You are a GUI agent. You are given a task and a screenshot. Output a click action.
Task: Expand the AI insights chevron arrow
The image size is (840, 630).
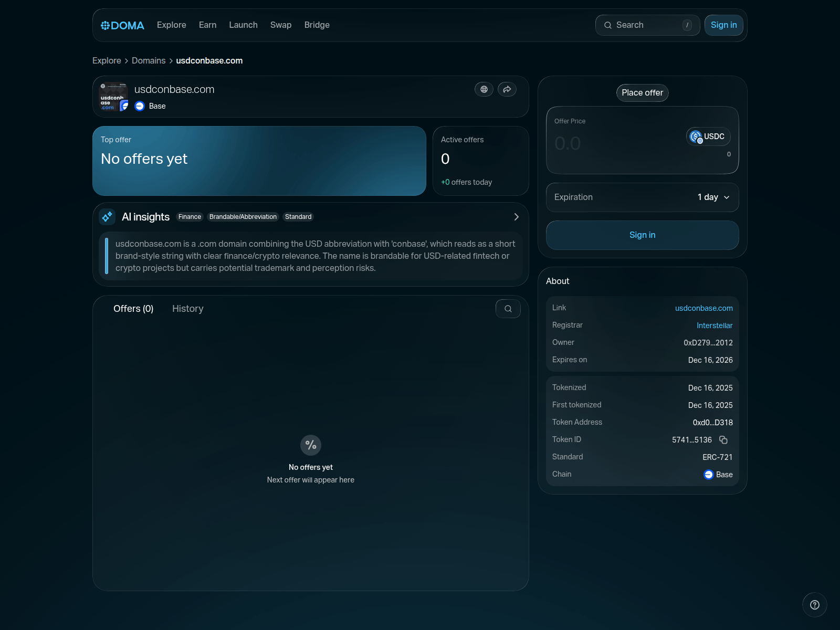pos(517,217)
